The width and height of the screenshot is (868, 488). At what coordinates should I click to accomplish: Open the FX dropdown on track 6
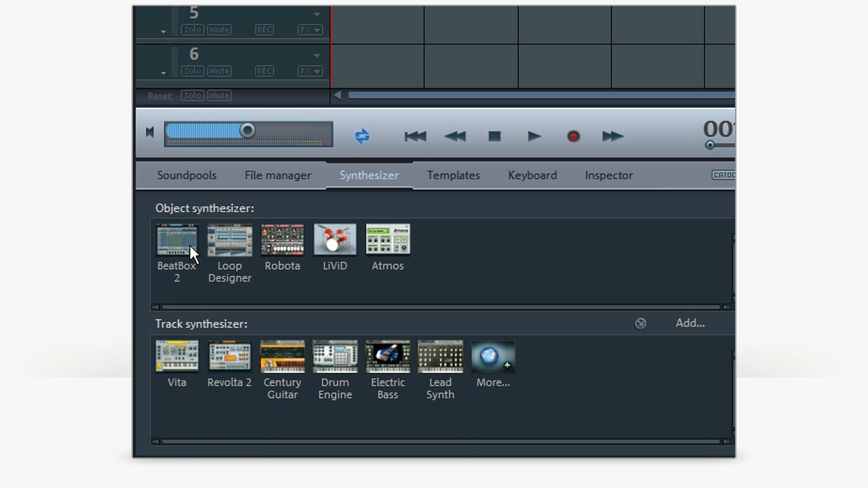point(310,71)
